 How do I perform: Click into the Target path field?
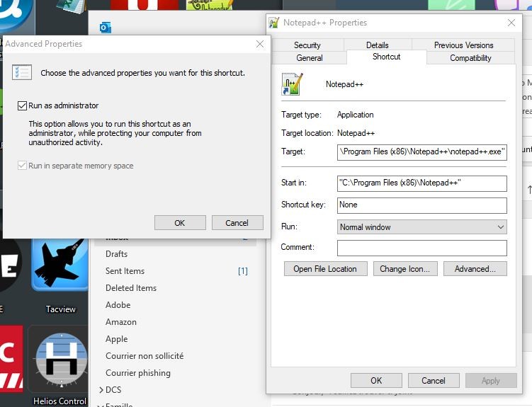point(421,152)
